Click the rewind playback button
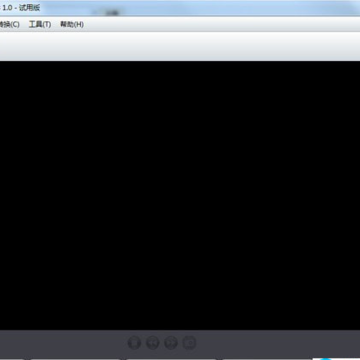360x360 pixels. (x=153, y=342)
